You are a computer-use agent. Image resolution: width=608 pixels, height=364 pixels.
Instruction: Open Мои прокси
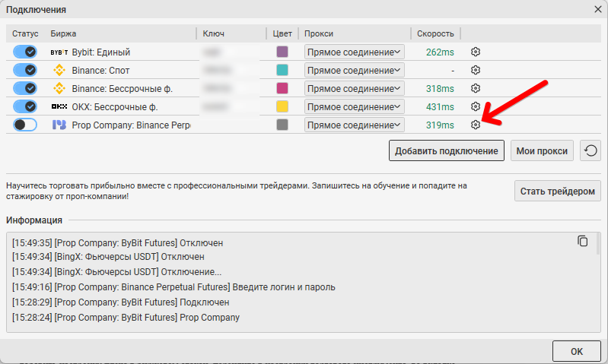tap(542, 150)
